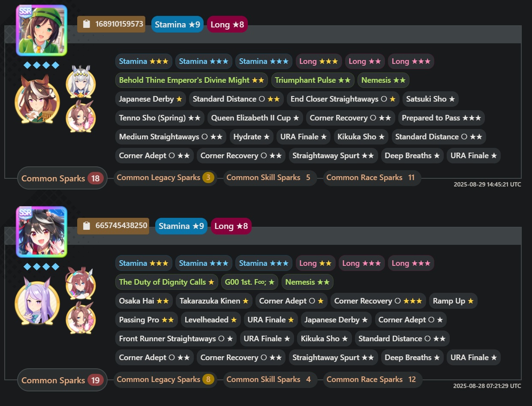Select Medium Straightaways ○ ★★ spark

(171, 137)
